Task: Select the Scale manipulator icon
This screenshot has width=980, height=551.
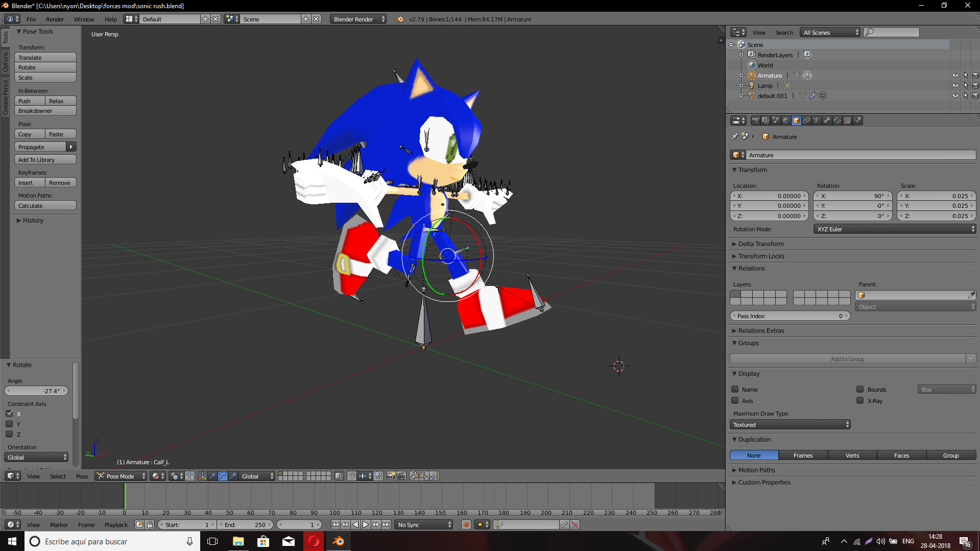Action: 233,476
